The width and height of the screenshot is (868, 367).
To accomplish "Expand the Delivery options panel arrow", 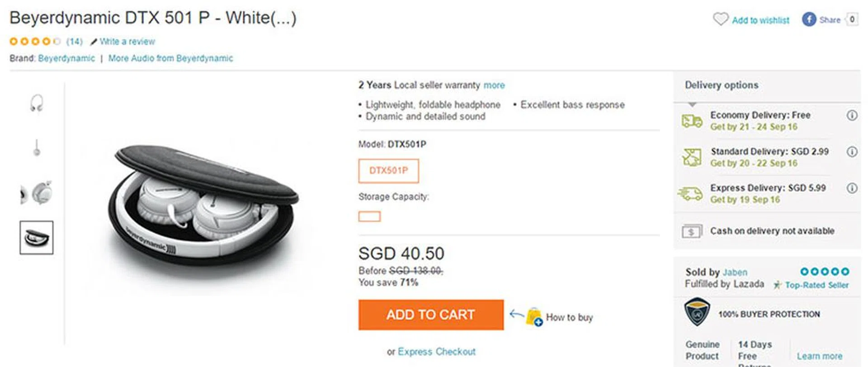I will 692,105.
